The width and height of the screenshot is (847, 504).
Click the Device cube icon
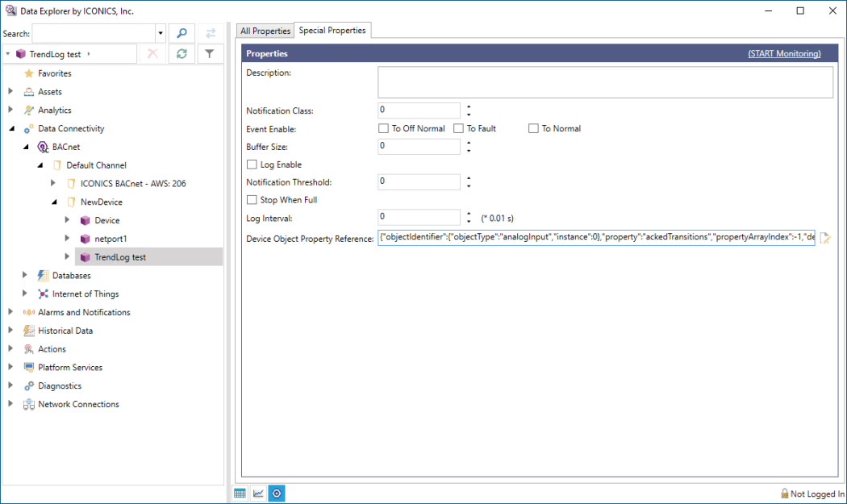86,220
